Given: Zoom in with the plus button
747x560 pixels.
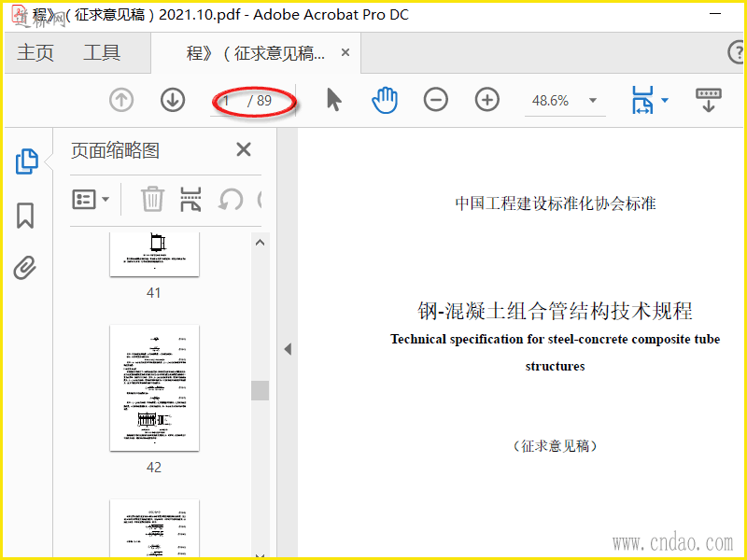Looking at the screenshot, I should [486, 100].
